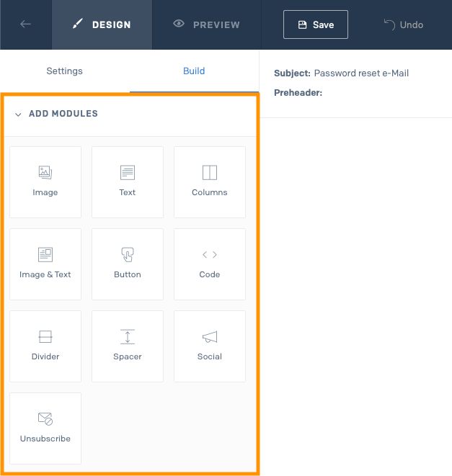452x476 pixels.
Task: Add an Image module
Action: coord(45,181)
